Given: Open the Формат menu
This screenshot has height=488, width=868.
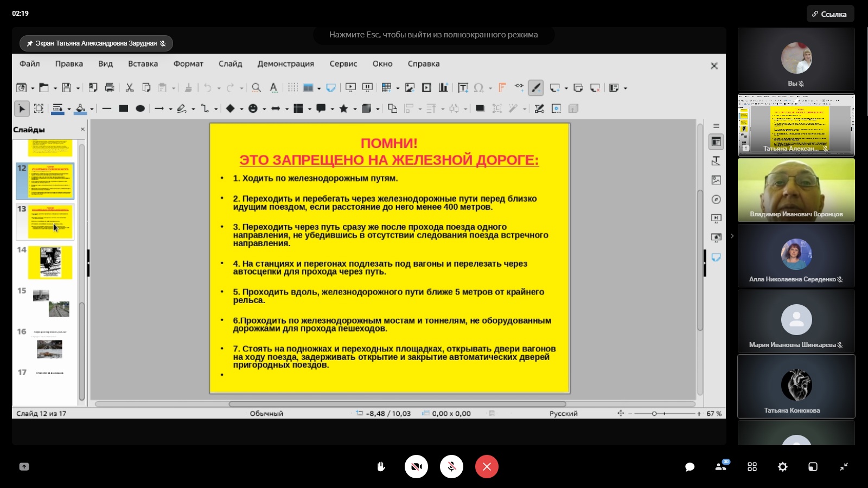Looking at the screenshot, I should coord(188,63).
